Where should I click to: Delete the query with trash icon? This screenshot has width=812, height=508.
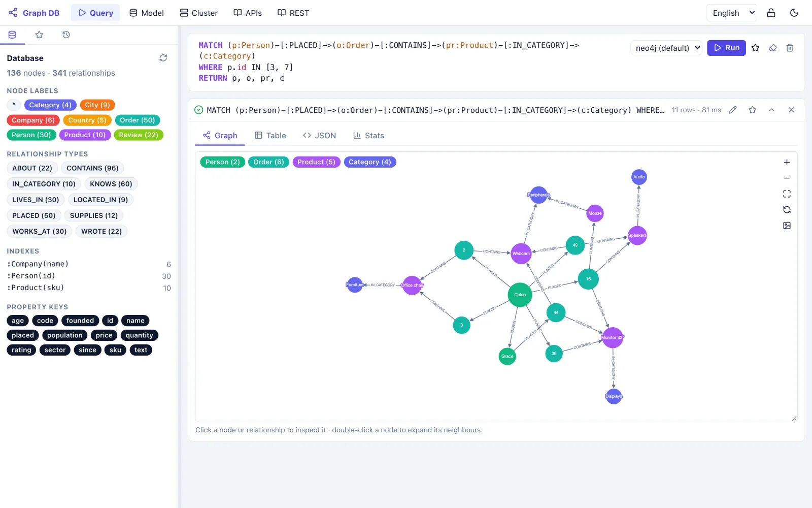point(790,48)
